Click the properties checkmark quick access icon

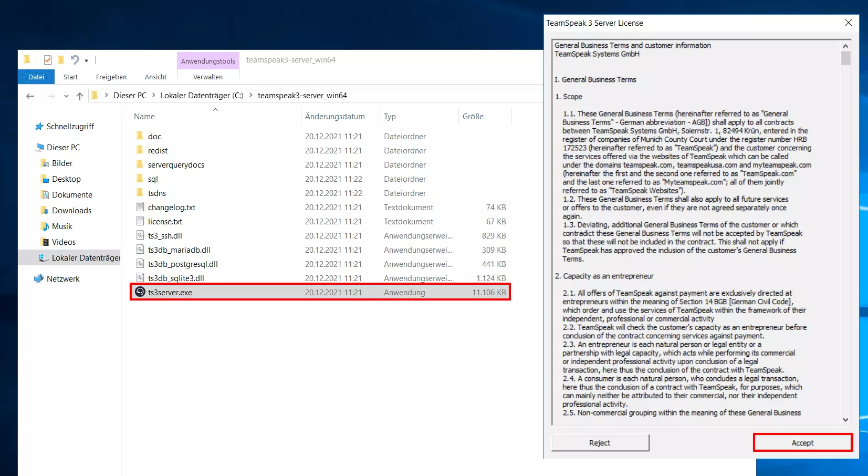point(48,60)
